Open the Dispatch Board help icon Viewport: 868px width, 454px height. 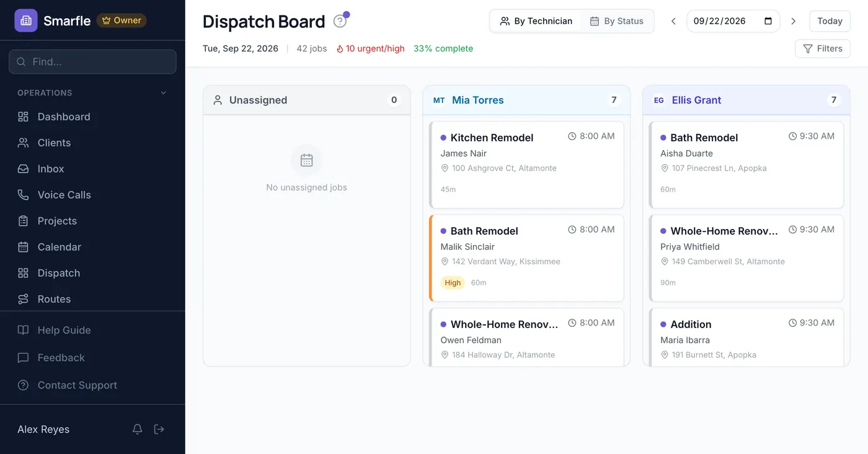[x=340, y=21]
